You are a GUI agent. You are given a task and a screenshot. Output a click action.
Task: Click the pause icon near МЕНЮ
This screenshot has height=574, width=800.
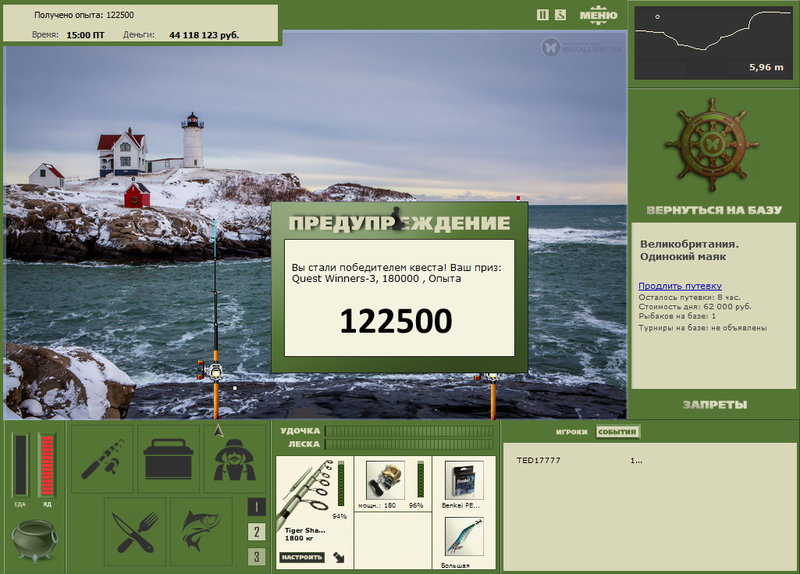(x=543, y=15)
